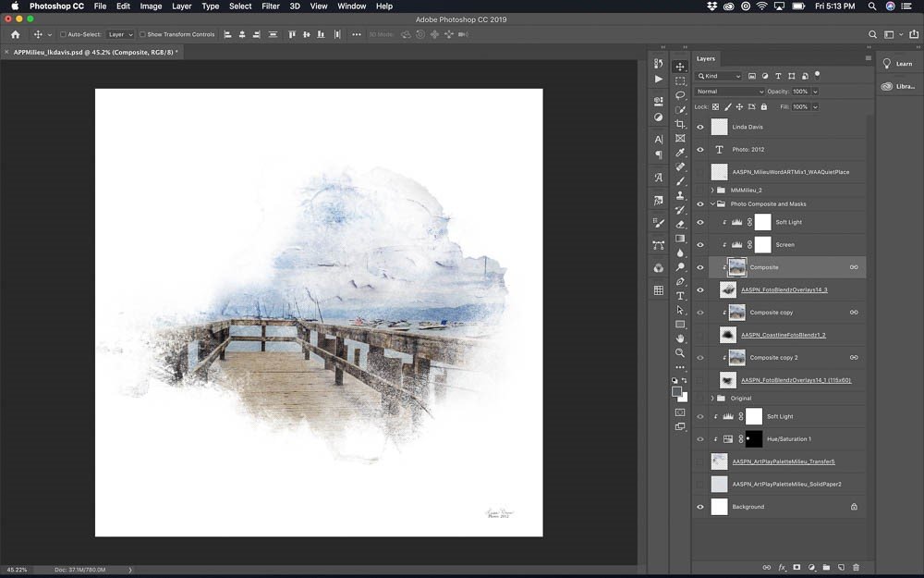
Task: Click the Wi-Fi icon in menu bar
Action: click(762, 6)
